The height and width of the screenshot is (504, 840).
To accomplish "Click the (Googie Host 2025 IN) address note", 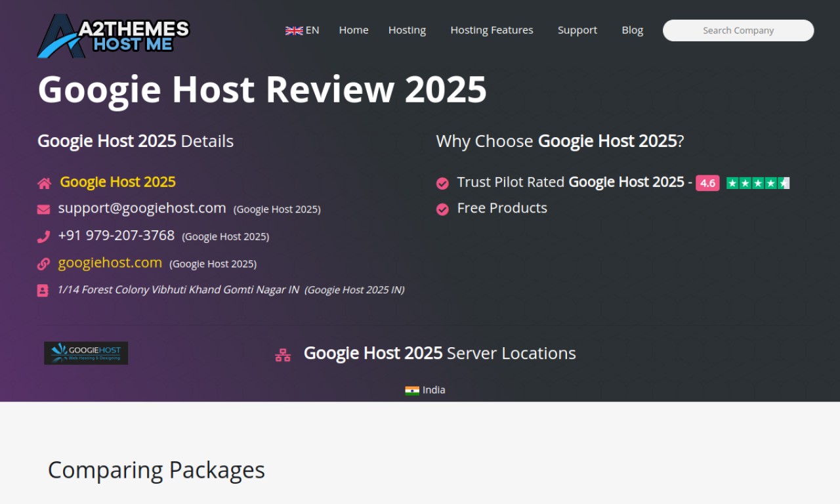I will [354, 289].
